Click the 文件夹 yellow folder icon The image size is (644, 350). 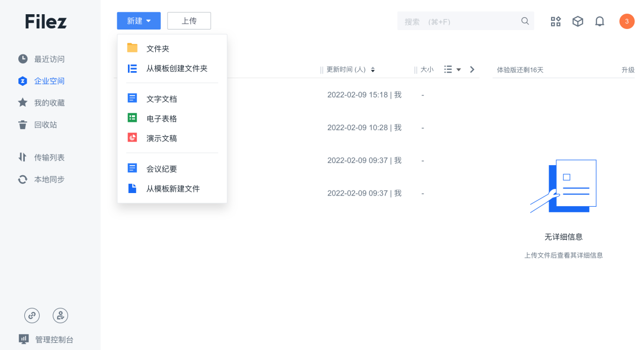click(132, 48)
